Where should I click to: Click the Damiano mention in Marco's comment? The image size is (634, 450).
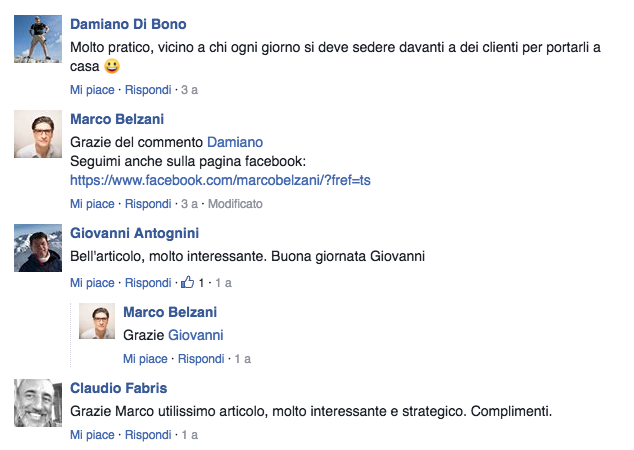click(x=235, y=143)
